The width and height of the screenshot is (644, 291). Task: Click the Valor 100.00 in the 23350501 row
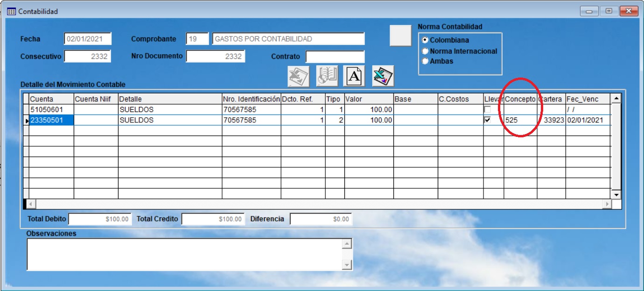click(x=369, y=120)
